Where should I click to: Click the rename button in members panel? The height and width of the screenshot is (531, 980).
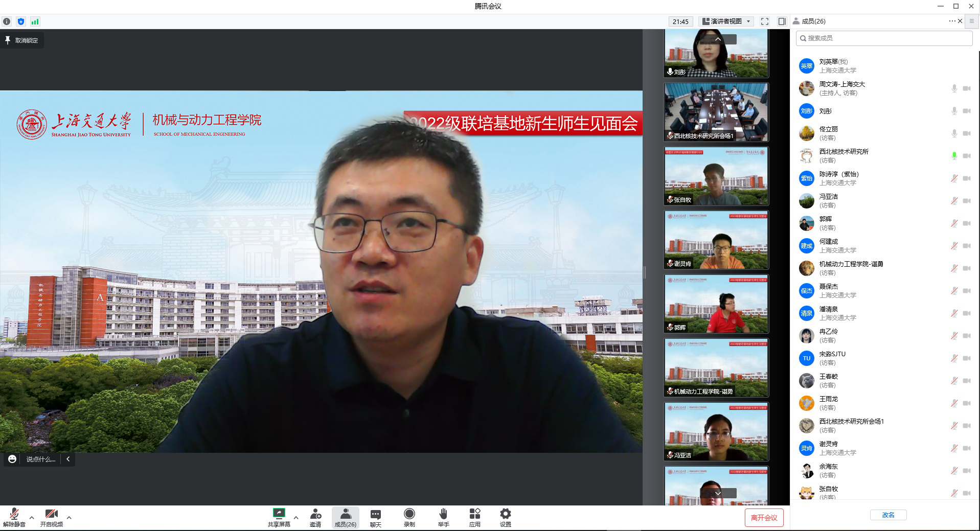tap(888, 515)
